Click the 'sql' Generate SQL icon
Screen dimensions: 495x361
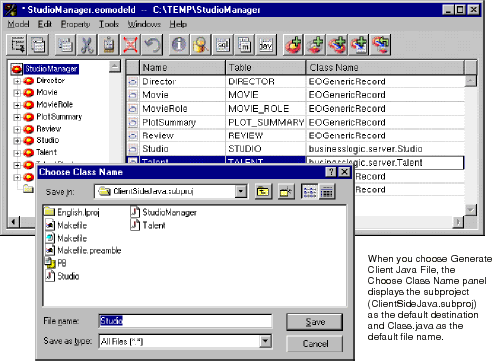click(222, 44)
